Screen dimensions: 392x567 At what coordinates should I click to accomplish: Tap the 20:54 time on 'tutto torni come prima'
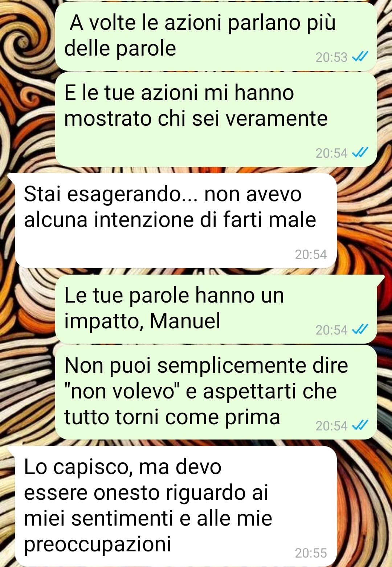(x=331, y=425)
